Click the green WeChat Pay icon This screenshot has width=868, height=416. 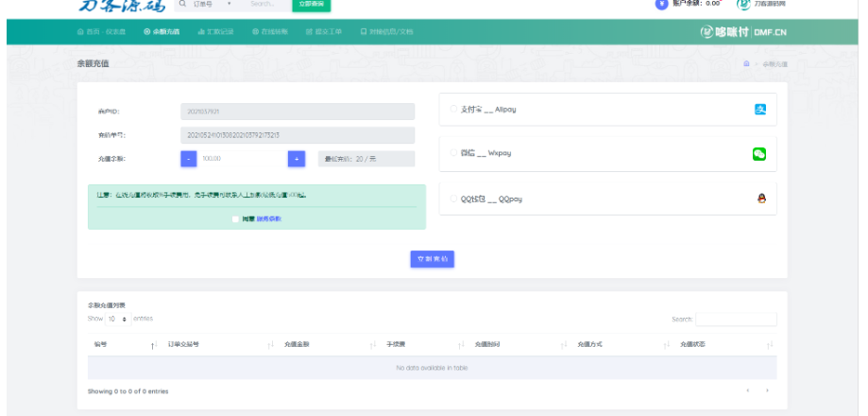pos(759,154)
